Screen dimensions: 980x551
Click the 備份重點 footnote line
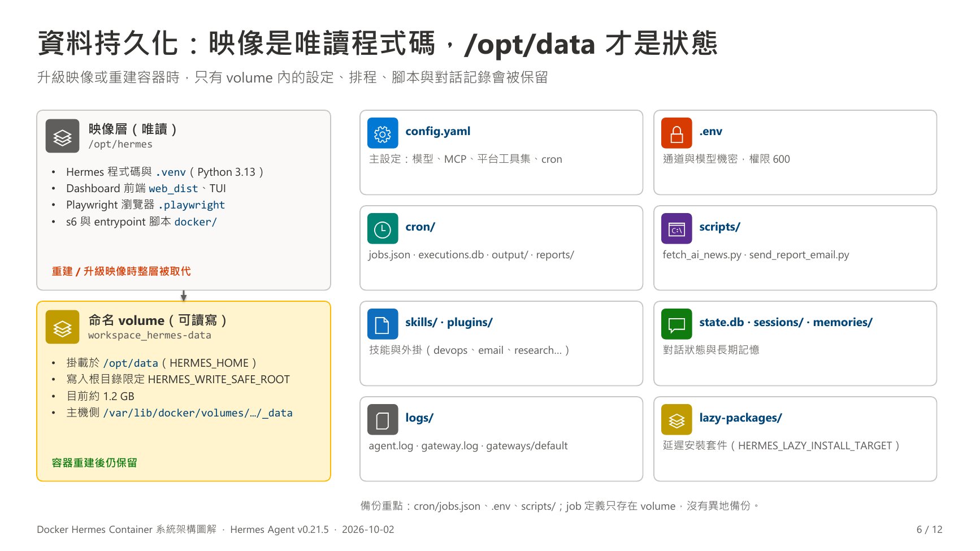560,506
